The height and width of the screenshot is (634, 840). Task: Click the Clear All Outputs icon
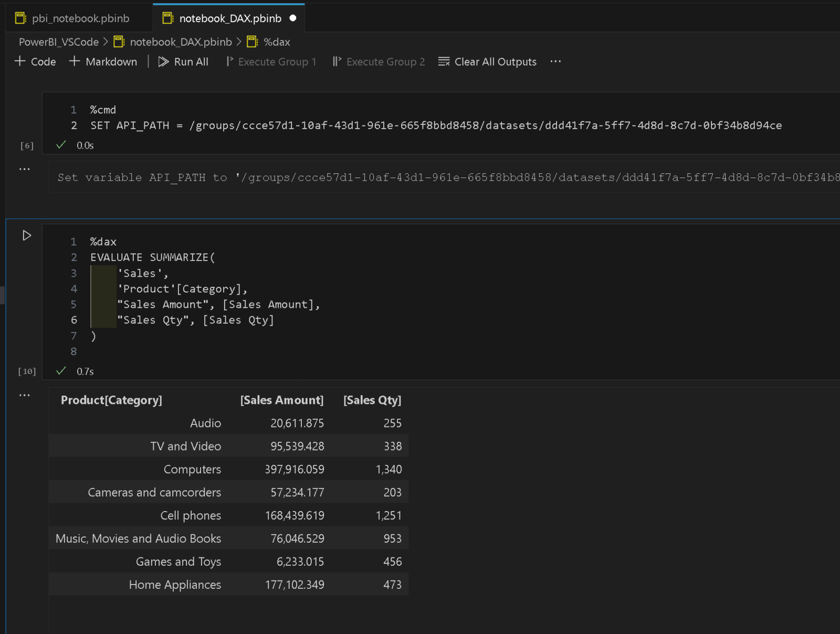click(x=444, y=62)
